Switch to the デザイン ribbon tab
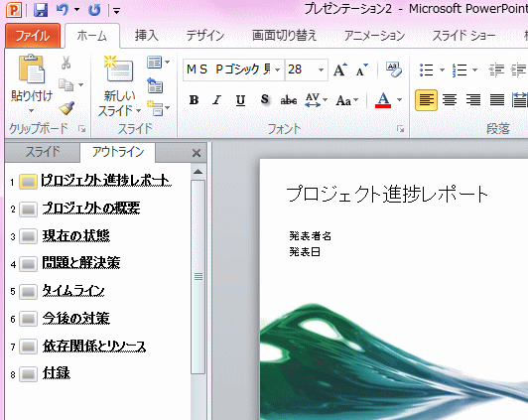Viewport: 528px width, 420px height. tap(204, 36)
